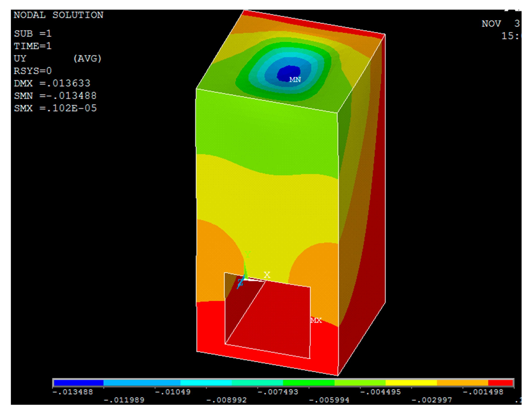Click legend value -.007493
The image size is (532, 415).
[278, 392]
